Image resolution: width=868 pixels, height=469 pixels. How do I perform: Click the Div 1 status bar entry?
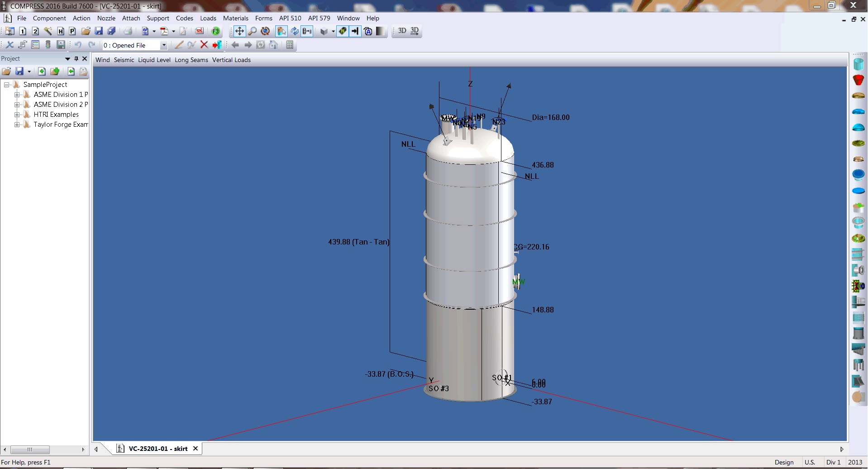tap(833, 462)
